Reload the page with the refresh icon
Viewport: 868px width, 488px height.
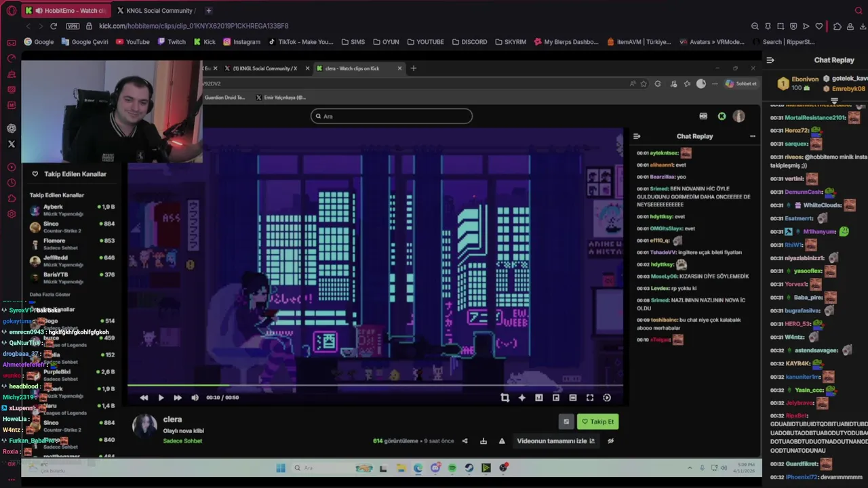coord(54,26)
